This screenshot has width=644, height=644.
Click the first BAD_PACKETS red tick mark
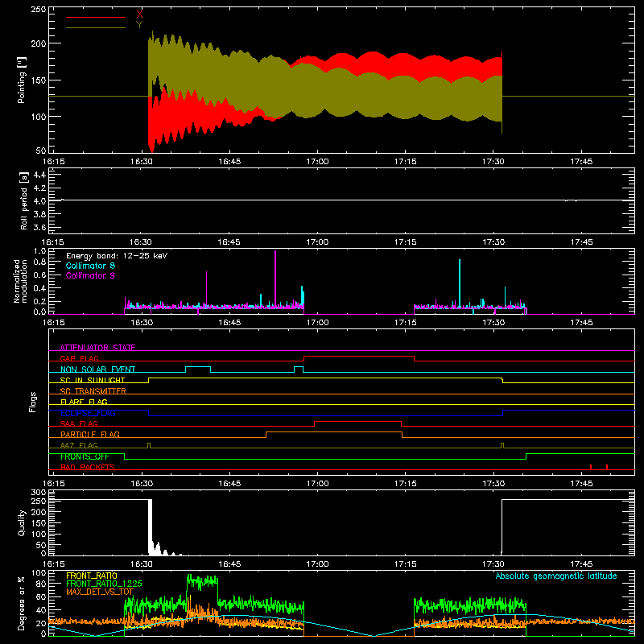[x=591, y=467]
